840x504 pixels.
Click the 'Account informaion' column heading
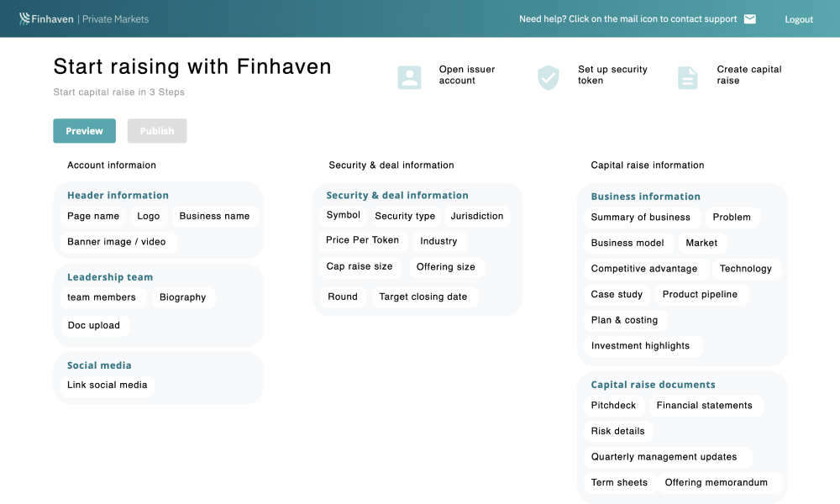pos(112,165)
